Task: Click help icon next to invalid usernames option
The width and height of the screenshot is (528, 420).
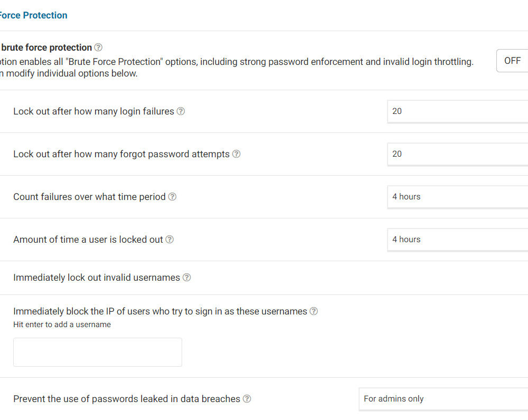Action: (186, 278)
